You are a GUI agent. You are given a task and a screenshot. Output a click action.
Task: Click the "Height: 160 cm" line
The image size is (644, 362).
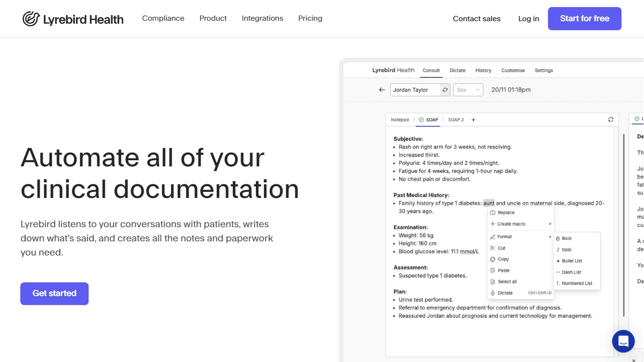pyautogui.click(x=418, y=243)
